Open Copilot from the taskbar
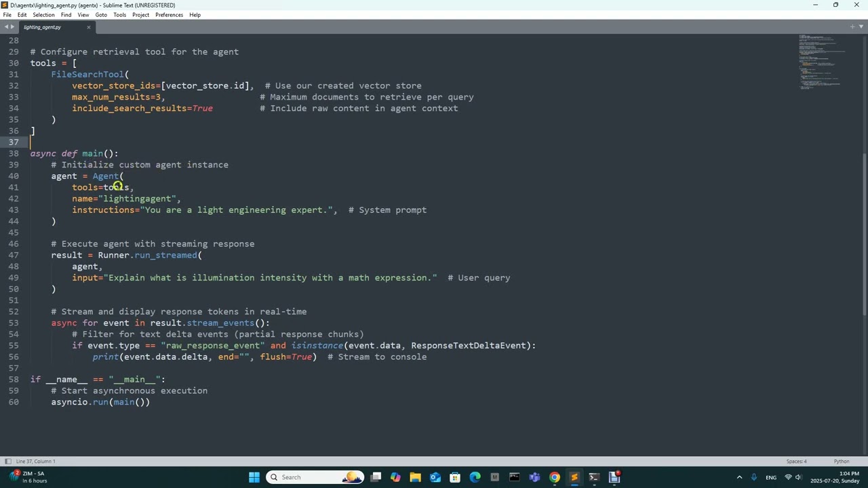Image resolution: width=868 pixels, height=488 pixels. (x=395, y=477)
